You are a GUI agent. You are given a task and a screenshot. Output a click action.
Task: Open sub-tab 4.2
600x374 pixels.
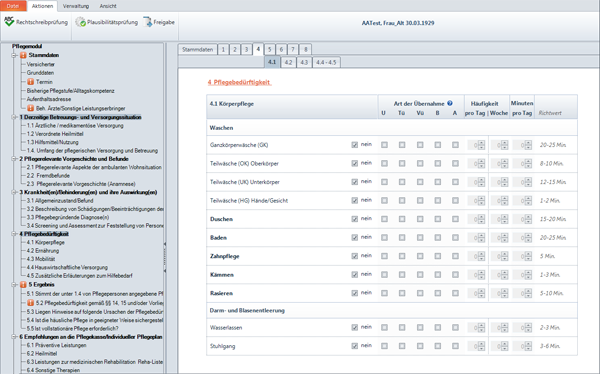click(x=289, y=62)
